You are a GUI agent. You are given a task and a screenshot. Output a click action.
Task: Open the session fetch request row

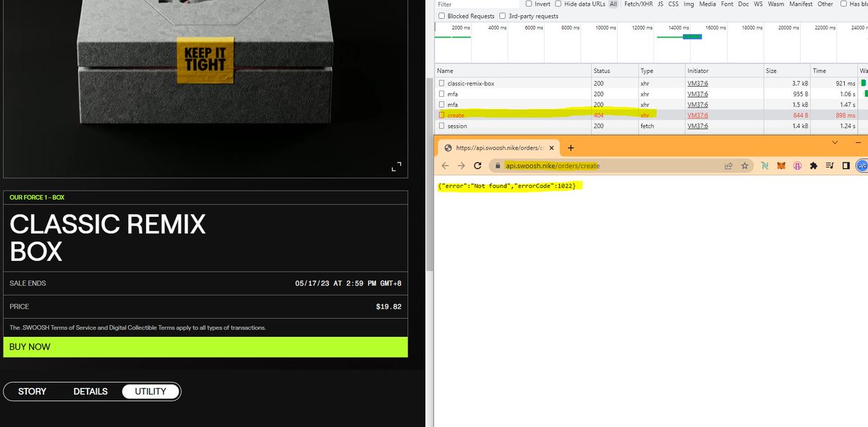[651, 126]
